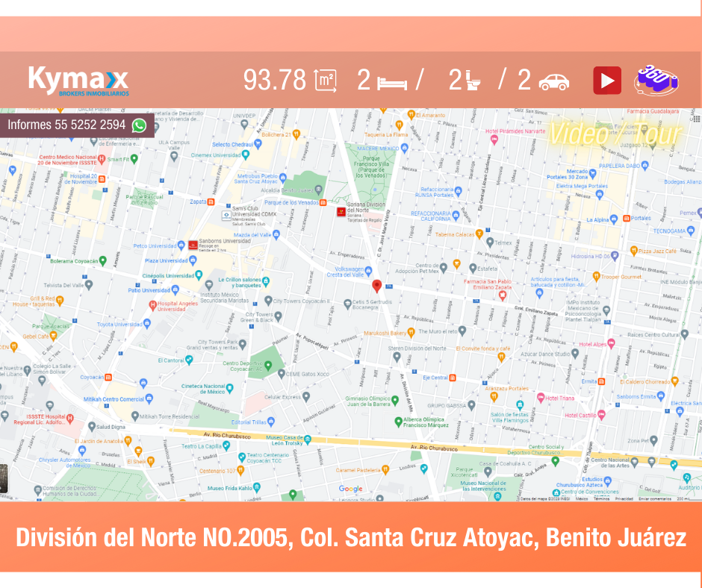Select the La Alpina store marker
The image size is (702, 588).
[614, 219]
